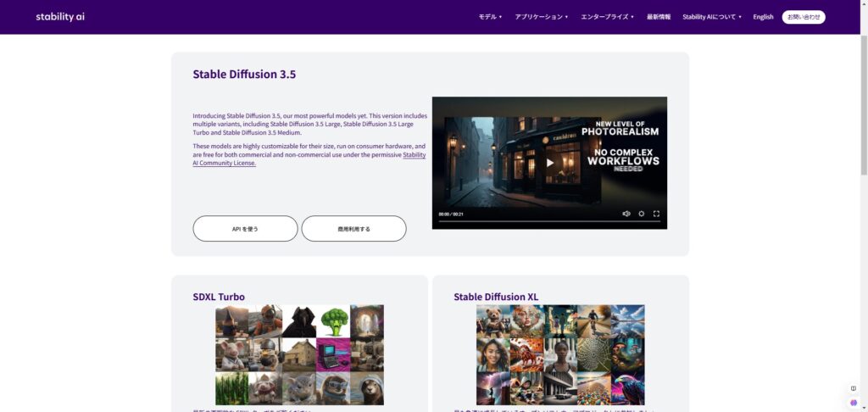The height and width of the screenshot is (412, 868).
Task: Play the Stable Diffusion 3.5 video
Action: pyautogui.click(x=549, y=163)
